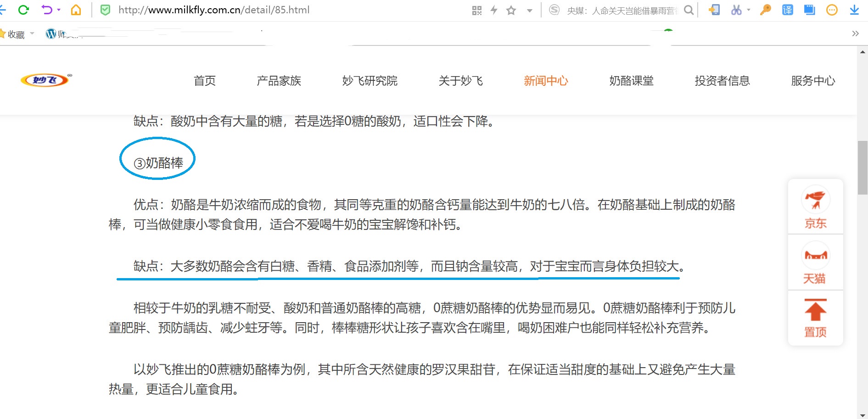Toggle the lightning speed mode
The image size is (868, 419).
pyautogui.click(x=493, y=10)
